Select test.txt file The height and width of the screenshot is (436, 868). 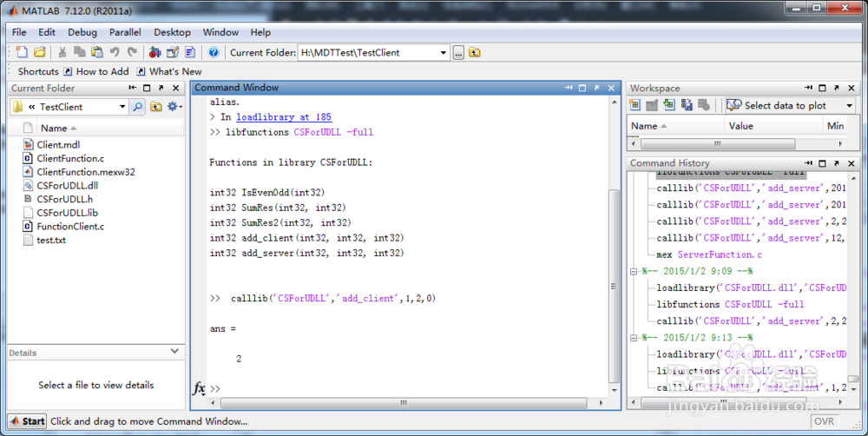[45, 240]
